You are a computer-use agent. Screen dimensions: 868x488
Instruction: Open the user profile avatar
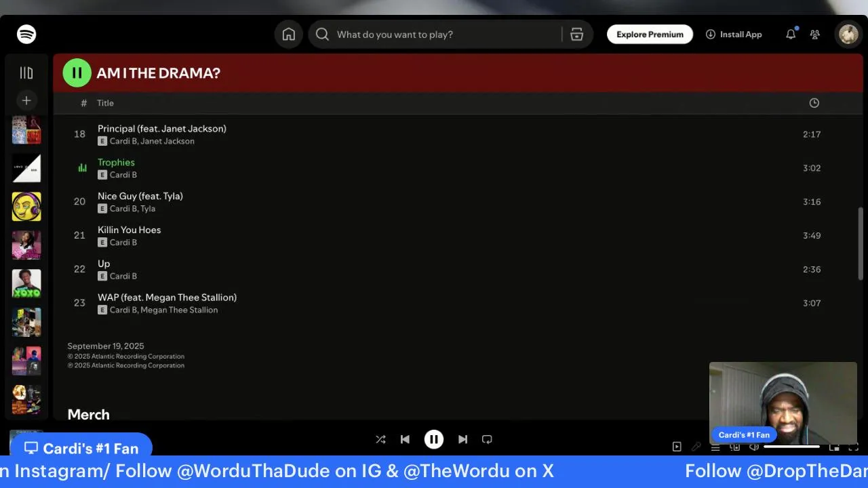coord(849,35)
